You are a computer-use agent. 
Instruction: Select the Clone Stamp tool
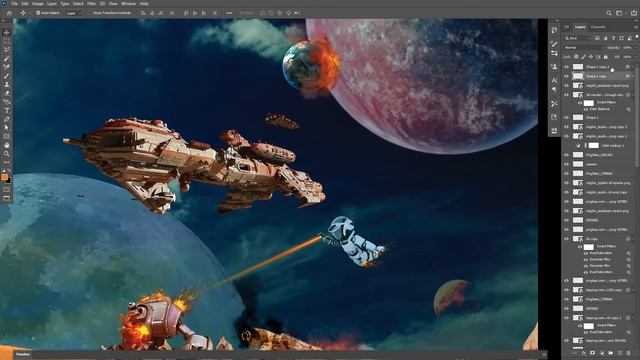click(x=7, y=84)
